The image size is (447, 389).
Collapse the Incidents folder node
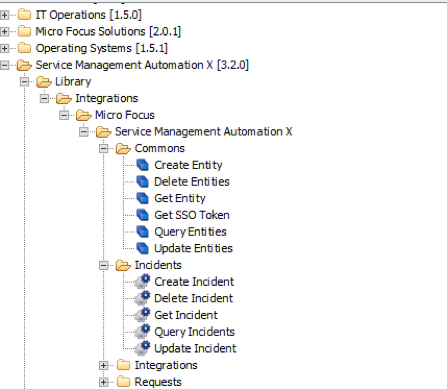[x=104, y=265]
